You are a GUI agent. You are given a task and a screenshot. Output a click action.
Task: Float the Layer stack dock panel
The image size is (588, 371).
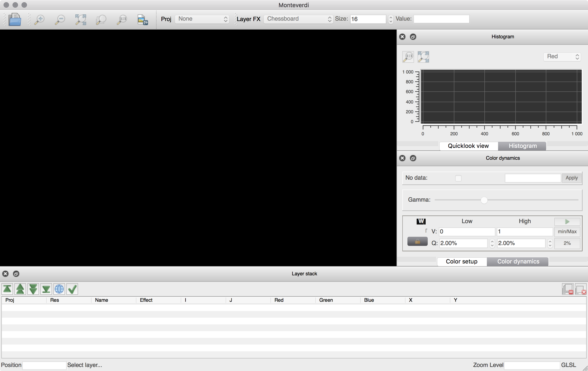[16, 274]
